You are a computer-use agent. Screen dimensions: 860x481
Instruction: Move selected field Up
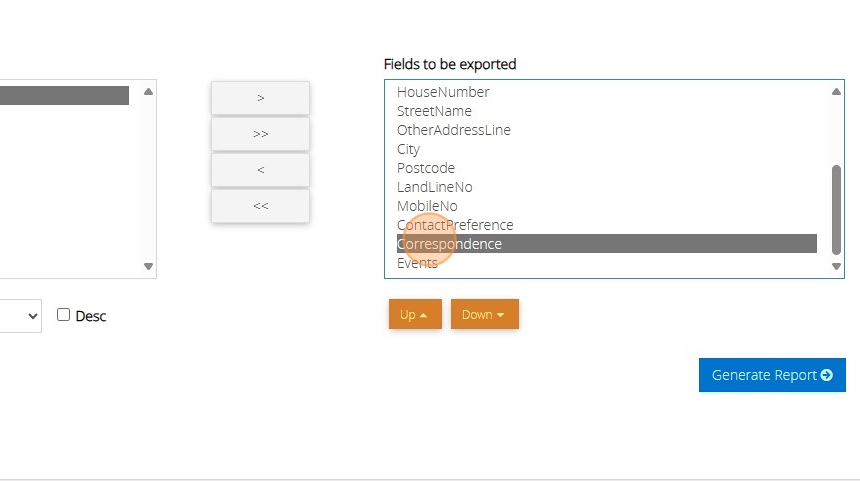point(414,314)
